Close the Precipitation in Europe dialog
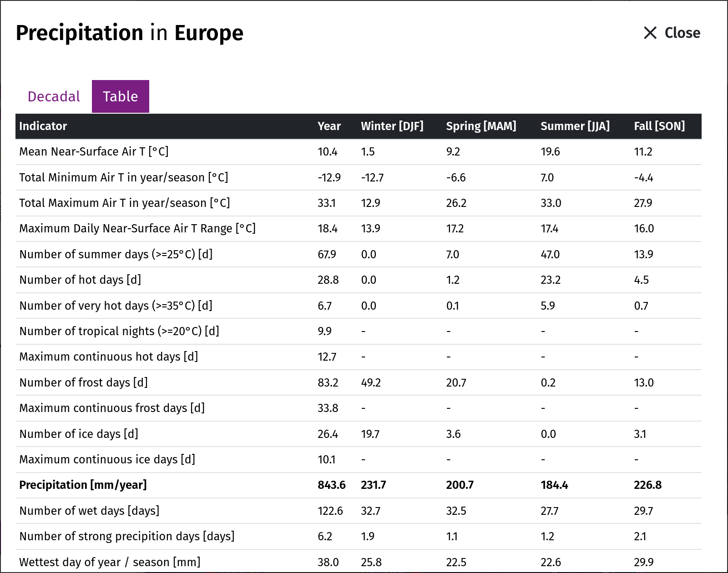 pyautogui.click(x=672, y=33)
